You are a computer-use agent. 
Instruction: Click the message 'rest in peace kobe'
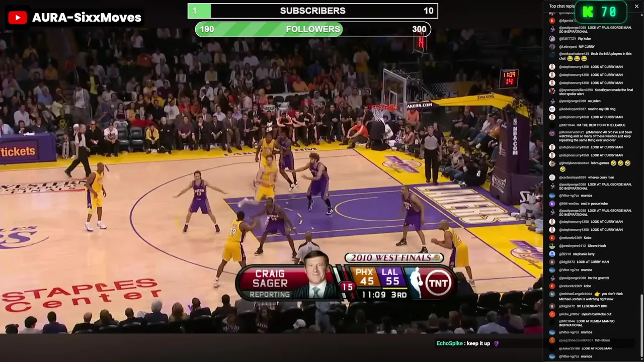[x=594, y=204]
